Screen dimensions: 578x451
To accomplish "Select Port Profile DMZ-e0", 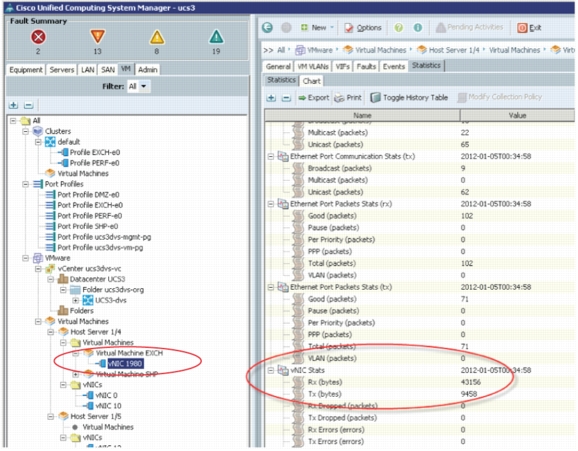I will click(88, 195).
